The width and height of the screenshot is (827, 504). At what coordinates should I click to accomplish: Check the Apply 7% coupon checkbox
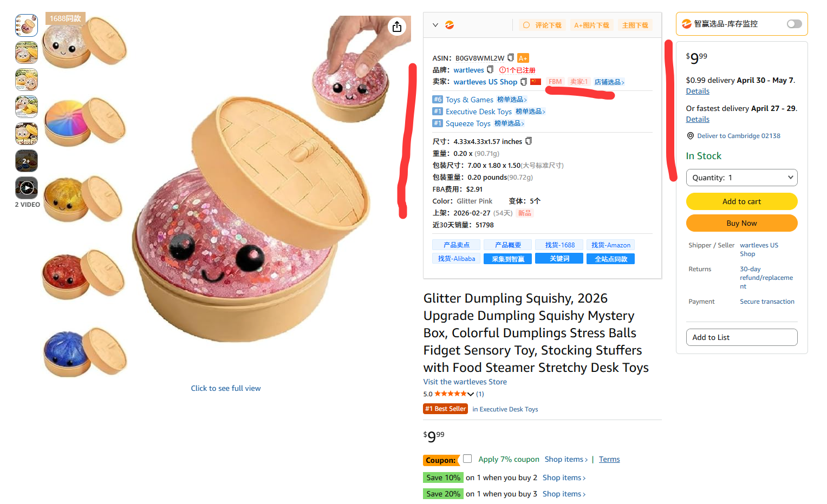point(468,459)
